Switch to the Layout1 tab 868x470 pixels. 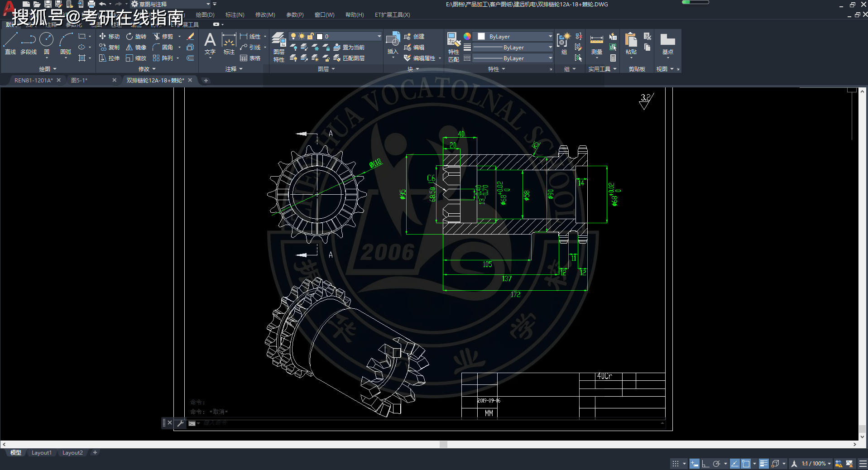pos(41,453)
